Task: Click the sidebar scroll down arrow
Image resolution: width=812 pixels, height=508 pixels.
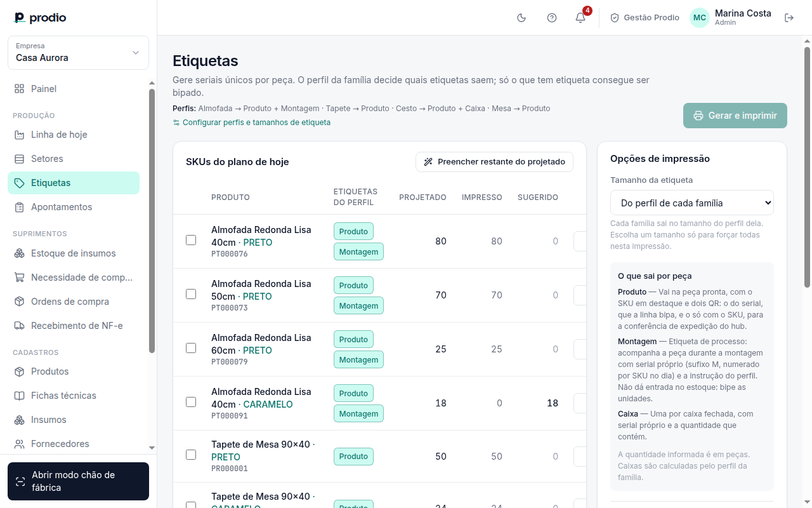Action: [x=152, y=448]
